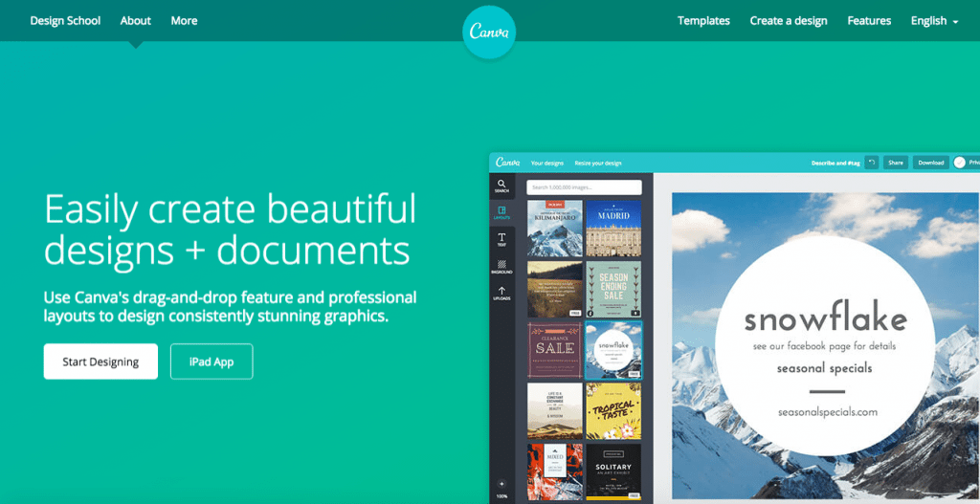The width and height of the screenshot is (980, 504).
Task: Open the About menu item
Action: click(136, 21)
